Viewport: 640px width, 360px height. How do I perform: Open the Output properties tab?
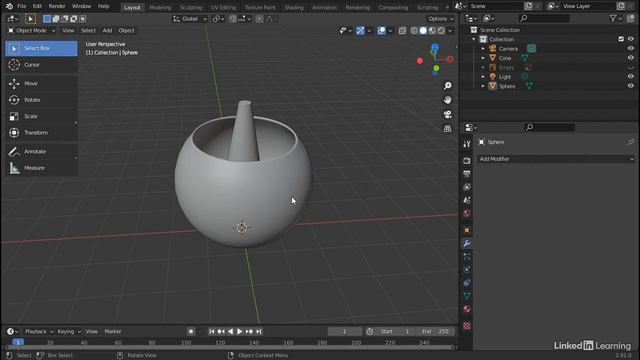tap(467, 174)
